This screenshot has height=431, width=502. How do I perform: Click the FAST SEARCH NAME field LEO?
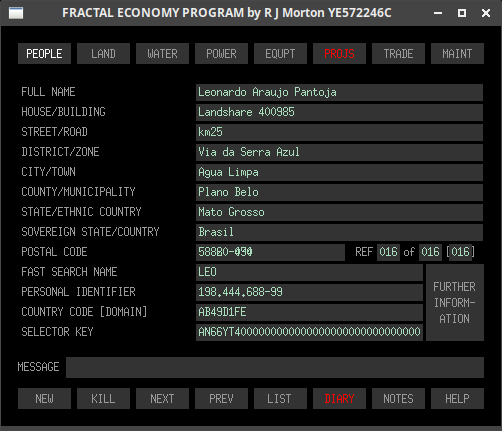(309, 272)
